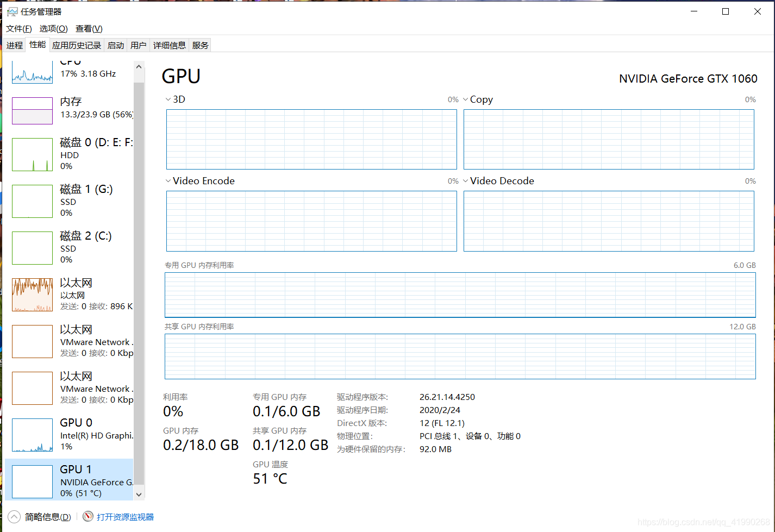Switch to the 服务 tab
The width and height of the screenshot is (775, 532).
click(200, 46)
